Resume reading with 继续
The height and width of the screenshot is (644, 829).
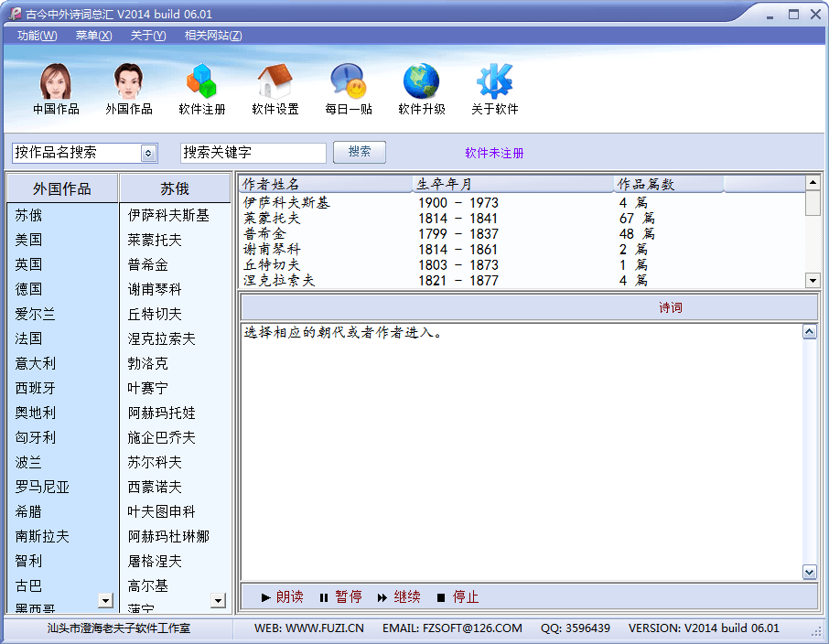[x=399, y=597]
